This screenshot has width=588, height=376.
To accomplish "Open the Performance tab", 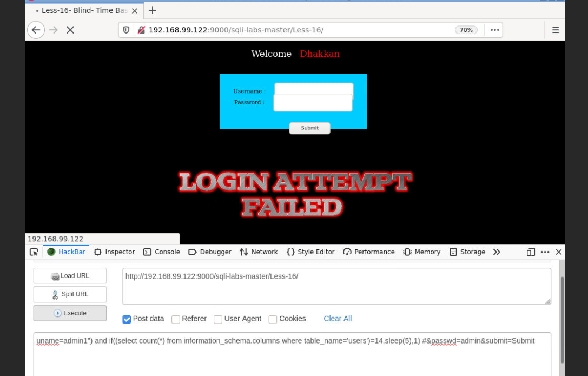I will [368, 252].
